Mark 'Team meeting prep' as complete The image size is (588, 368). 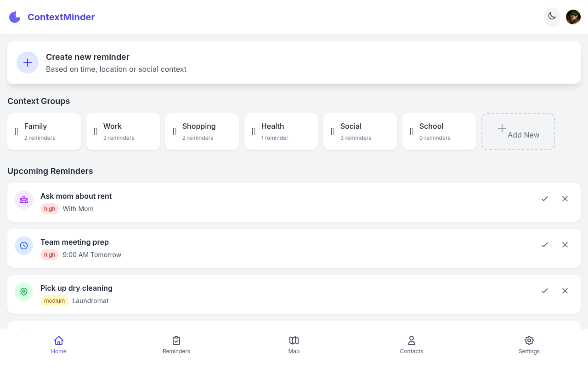[x=545, y=245]
